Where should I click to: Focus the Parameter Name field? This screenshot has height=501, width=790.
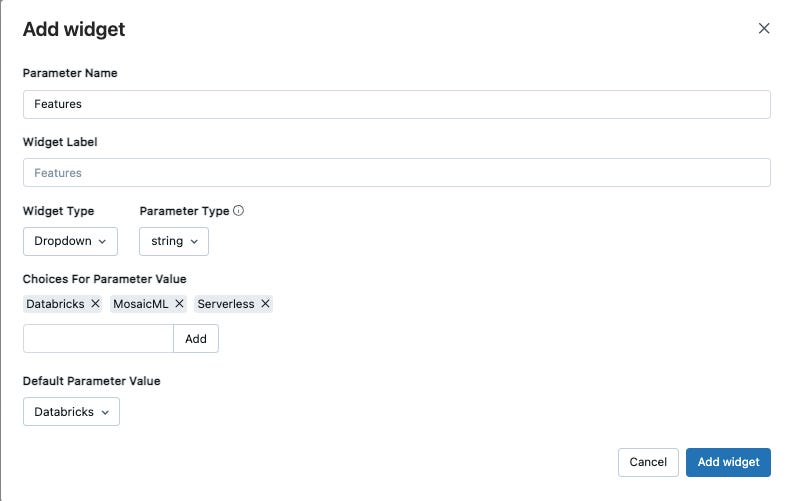[x=397, y=104]
